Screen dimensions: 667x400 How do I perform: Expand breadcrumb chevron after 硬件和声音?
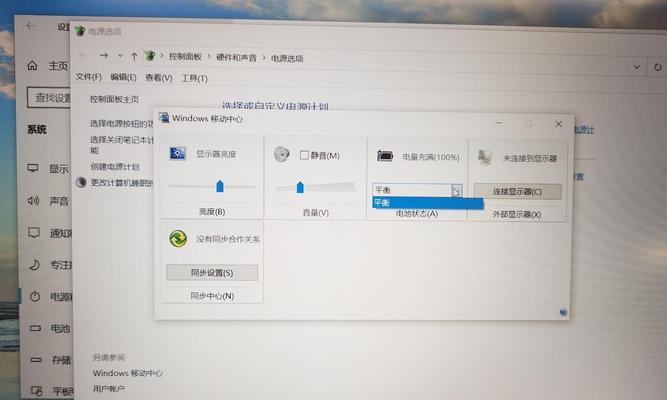[264, 57]
